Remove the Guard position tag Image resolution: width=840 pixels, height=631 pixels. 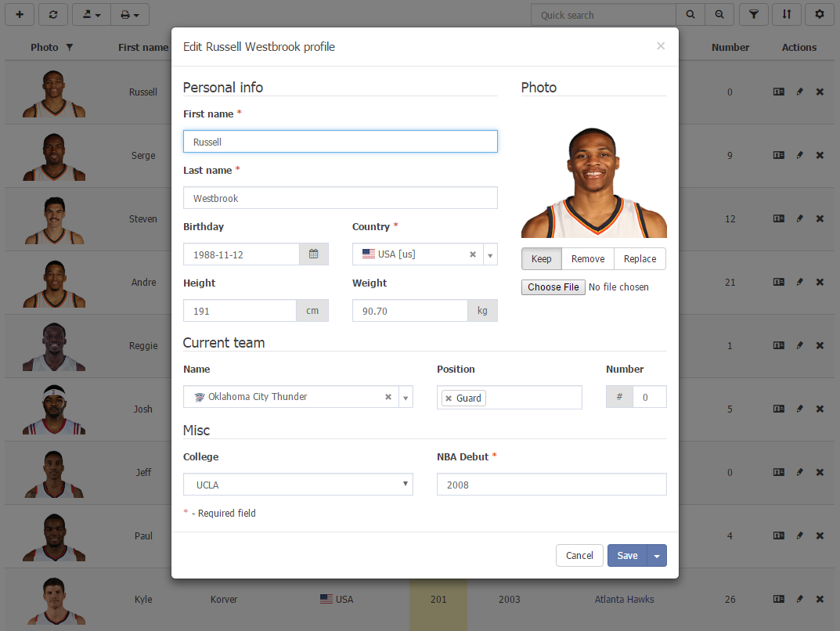tap(449, 398)
